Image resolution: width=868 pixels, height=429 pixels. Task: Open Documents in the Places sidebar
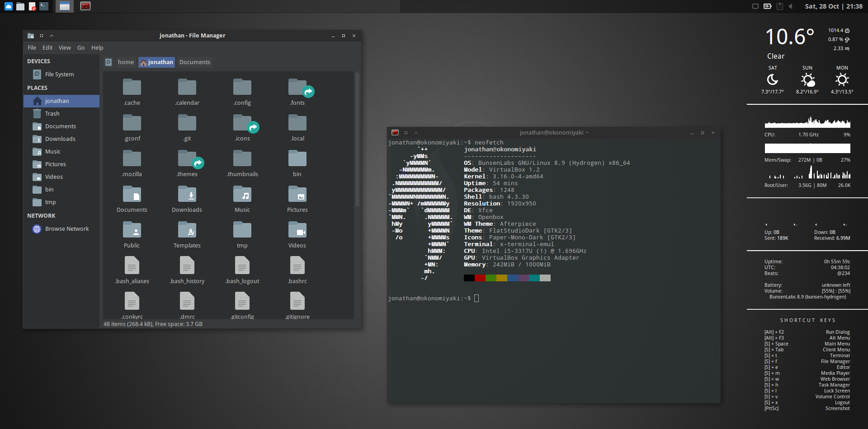coord(61,126)
